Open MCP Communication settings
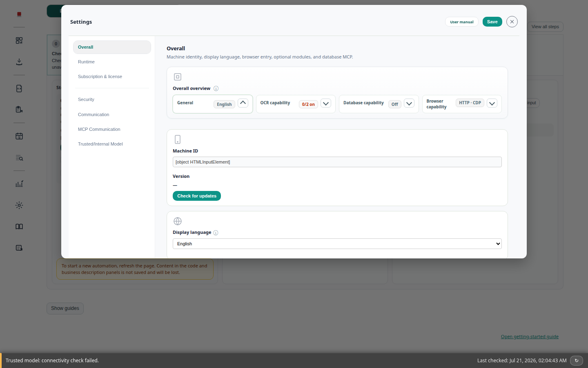 tap(112, 129)
